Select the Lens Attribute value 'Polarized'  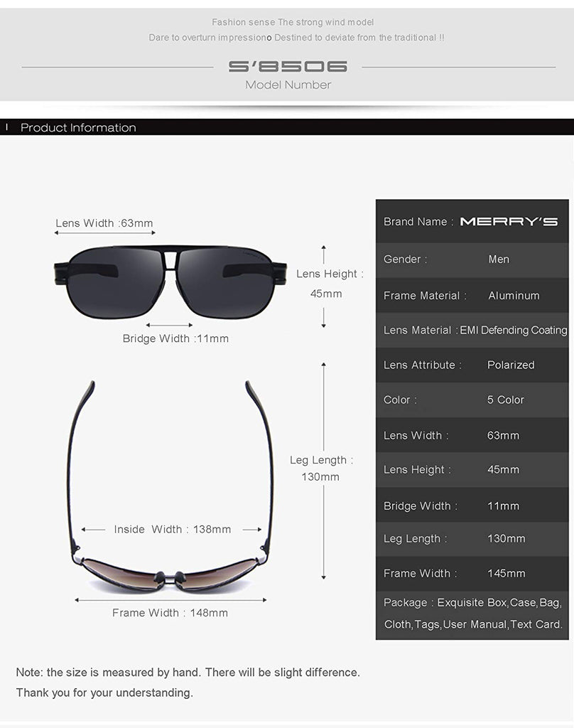(511, 365)
